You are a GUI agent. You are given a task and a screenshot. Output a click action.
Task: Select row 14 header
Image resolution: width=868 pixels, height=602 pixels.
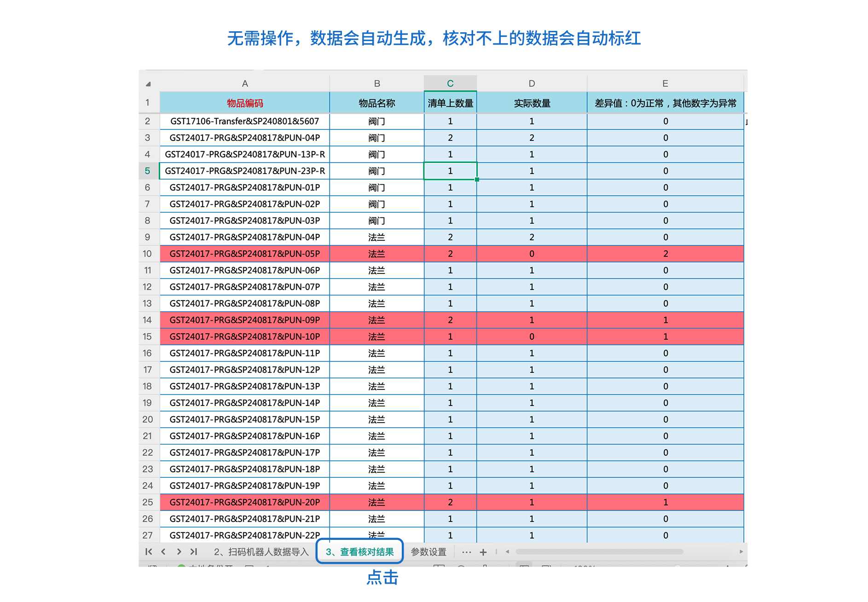[148, 320]
